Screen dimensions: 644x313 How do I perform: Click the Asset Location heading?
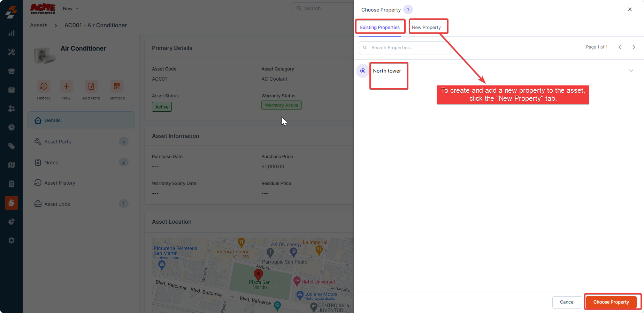[172, 222]
